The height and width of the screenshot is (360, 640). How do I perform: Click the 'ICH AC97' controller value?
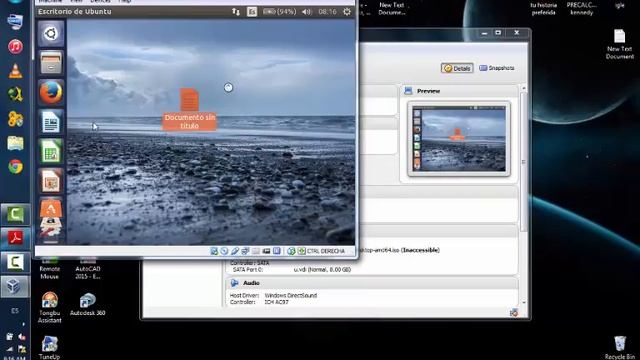click(277, 302)
